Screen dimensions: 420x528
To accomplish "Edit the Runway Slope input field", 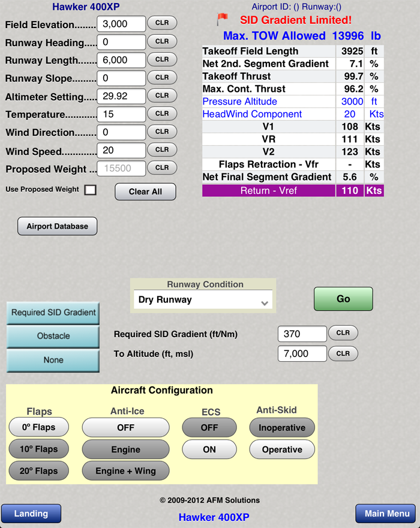I will pyautogui.click(x=121, y=78).
